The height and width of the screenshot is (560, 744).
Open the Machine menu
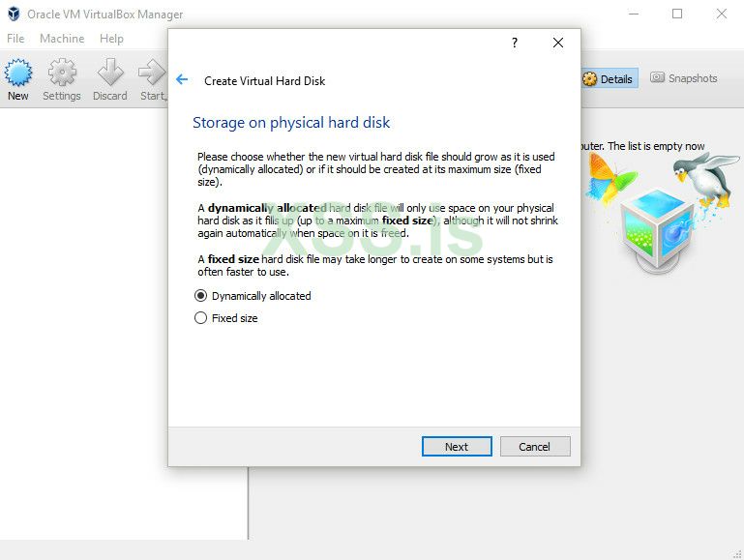coord(62,39)
